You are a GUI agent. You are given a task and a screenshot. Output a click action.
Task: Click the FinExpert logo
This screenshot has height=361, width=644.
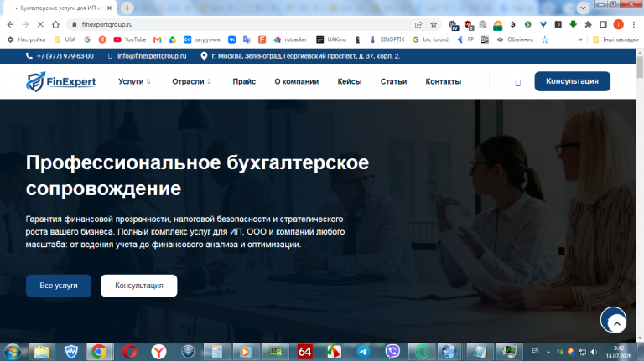[x=61, y=81]
